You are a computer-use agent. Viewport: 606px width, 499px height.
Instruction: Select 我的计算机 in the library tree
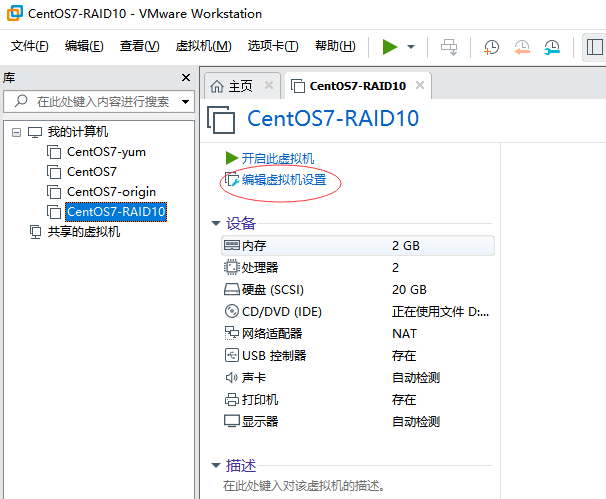point(78,132)
